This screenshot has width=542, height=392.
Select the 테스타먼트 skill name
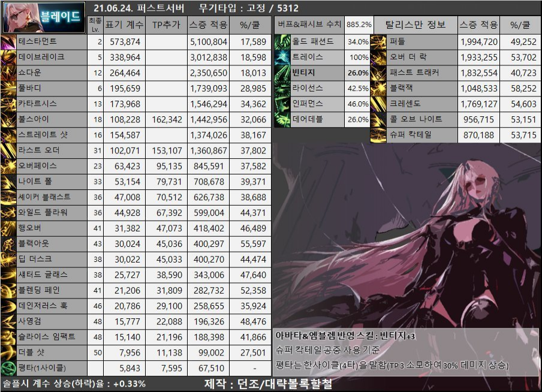38,41
